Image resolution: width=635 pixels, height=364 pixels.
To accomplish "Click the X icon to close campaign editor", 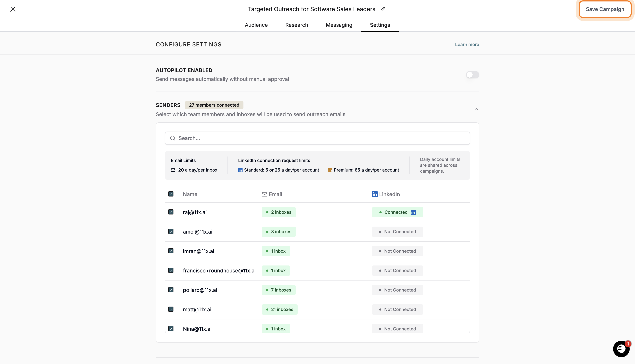I will [13, 9].
